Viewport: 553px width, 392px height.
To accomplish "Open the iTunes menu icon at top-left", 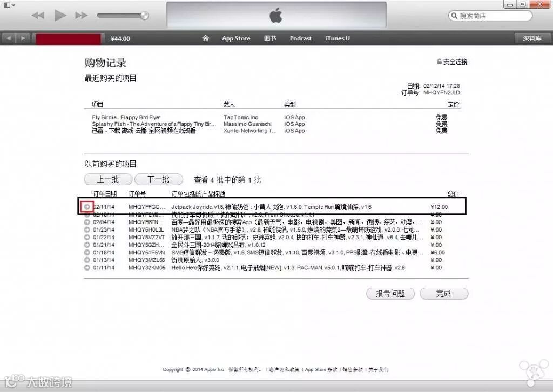I will pyautogui.click(x=9, y=5).
